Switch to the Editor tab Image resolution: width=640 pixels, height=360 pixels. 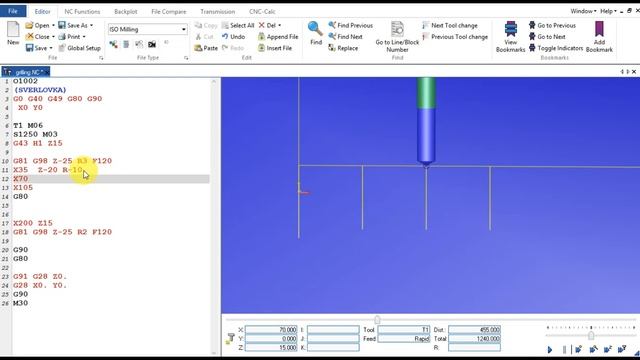42,11
